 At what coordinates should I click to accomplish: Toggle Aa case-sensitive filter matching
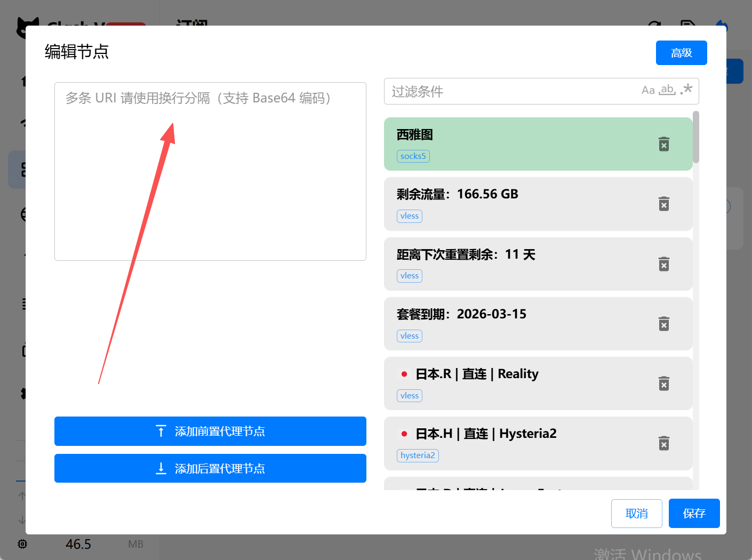point(648,90)
